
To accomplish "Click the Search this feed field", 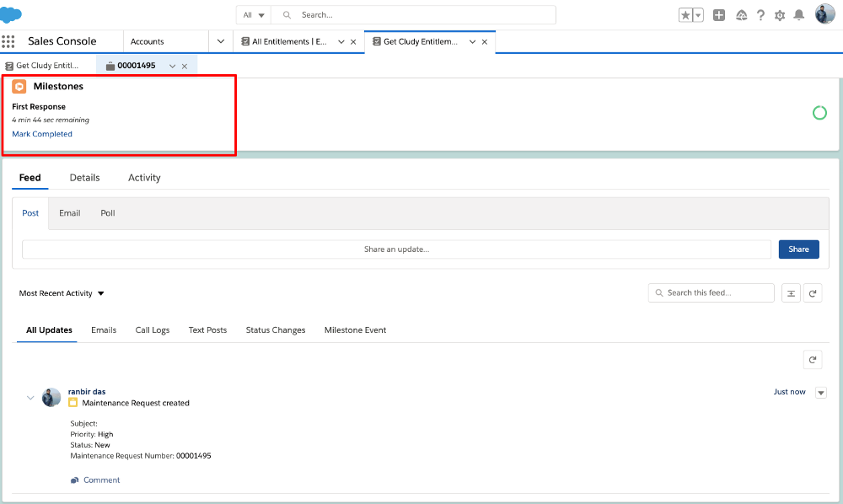I will pyautogui.click(x=711, y=292).
